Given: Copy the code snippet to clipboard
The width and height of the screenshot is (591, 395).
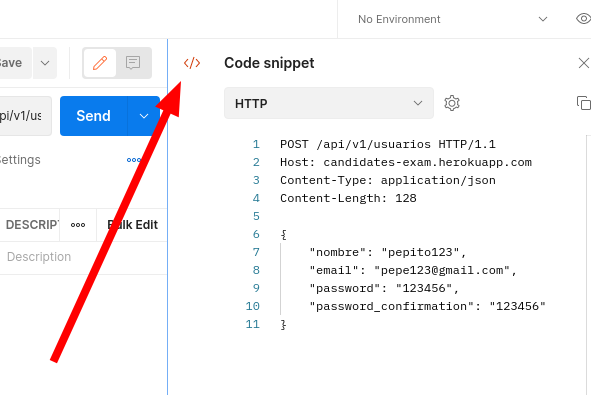Looking at the screenshot, I should tap(583, 103).
